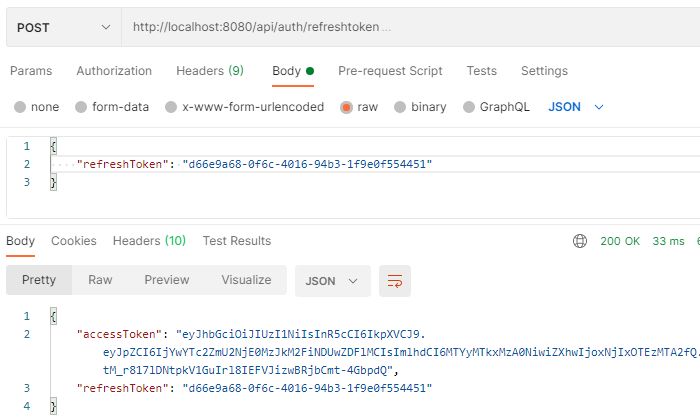Click the 200 OK status
Viewport: 700px width, 420px height.
tap(620, 241)
